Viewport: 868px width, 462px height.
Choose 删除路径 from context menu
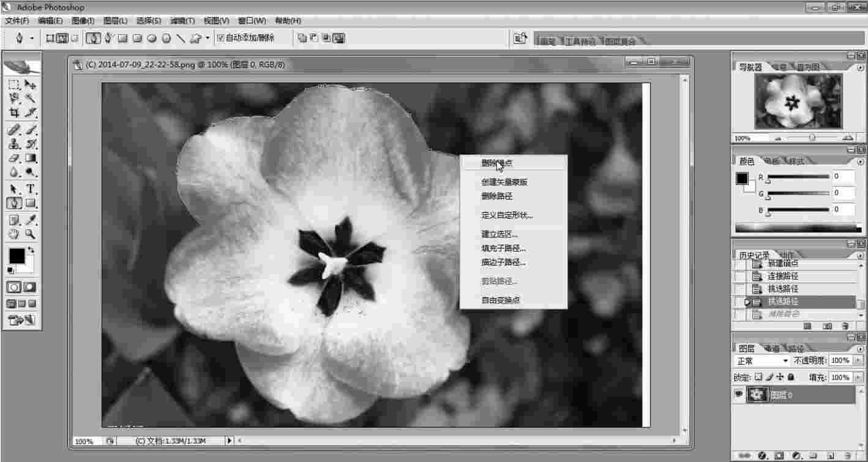[496, 196]
